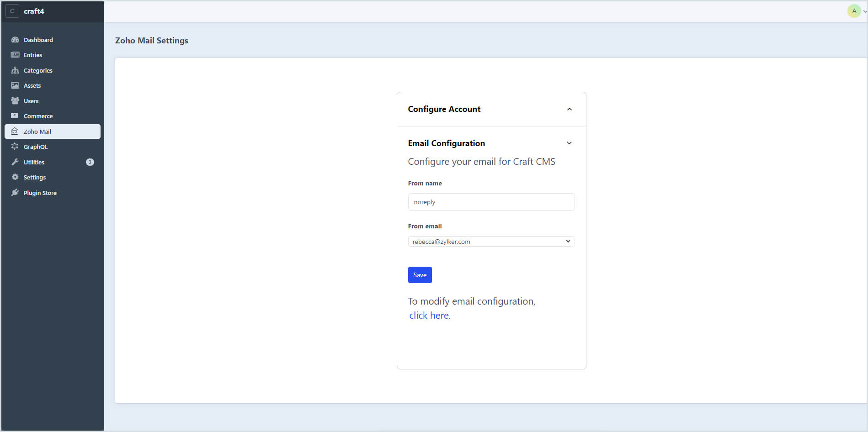868x432 pixels.
Task: Click the Plugin Store plug icon
Action: click(x=15, y=193)
